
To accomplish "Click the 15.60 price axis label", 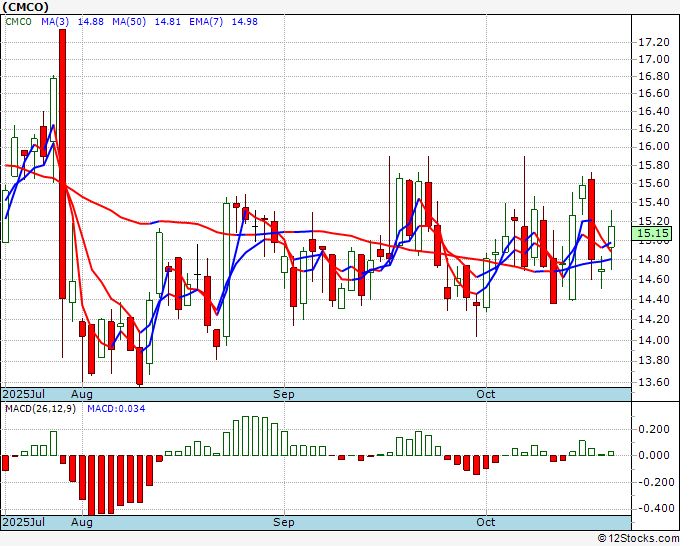I will pos(654,183).
